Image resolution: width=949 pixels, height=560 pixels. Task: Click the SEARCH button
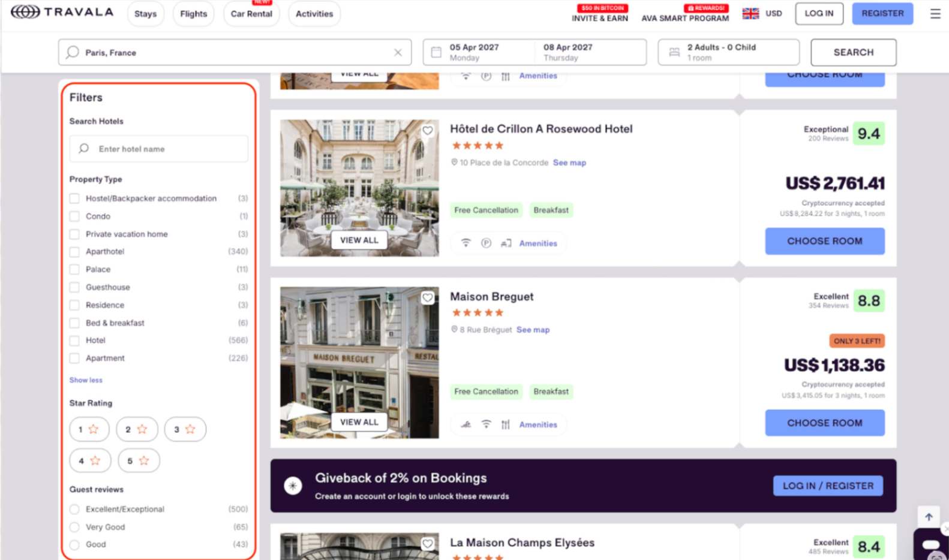point(853,52)
